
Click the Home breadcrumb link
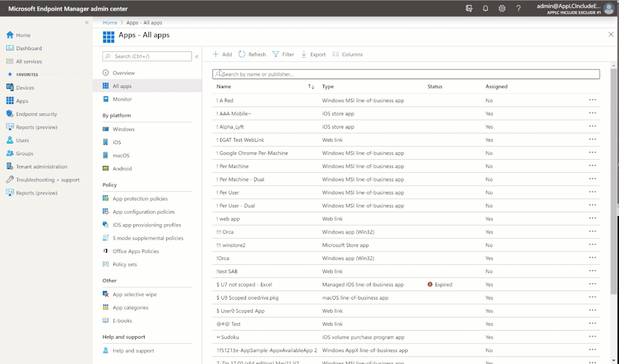click(110, 22)
